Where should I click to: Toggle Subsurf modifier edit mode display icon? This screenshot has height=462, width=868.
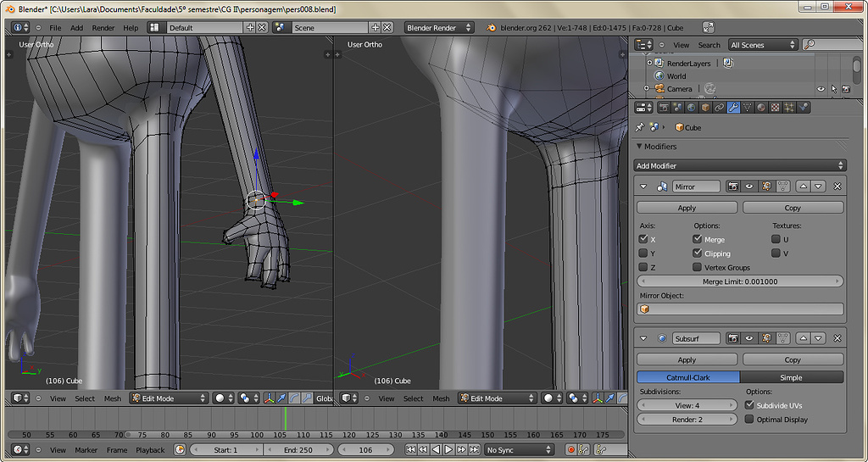click(x=766, y=338)
